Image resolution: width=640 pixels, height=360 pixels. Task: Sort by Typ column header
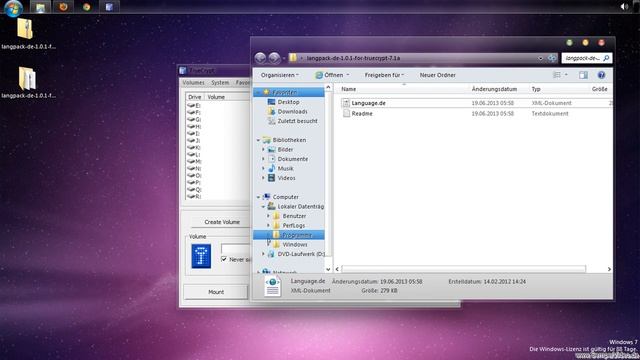click(536, 89)
